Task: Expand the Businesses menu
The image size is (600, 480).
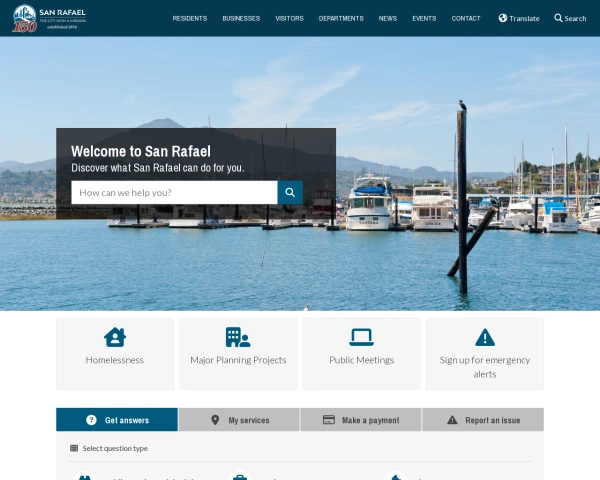Action: tap(241, 18)
